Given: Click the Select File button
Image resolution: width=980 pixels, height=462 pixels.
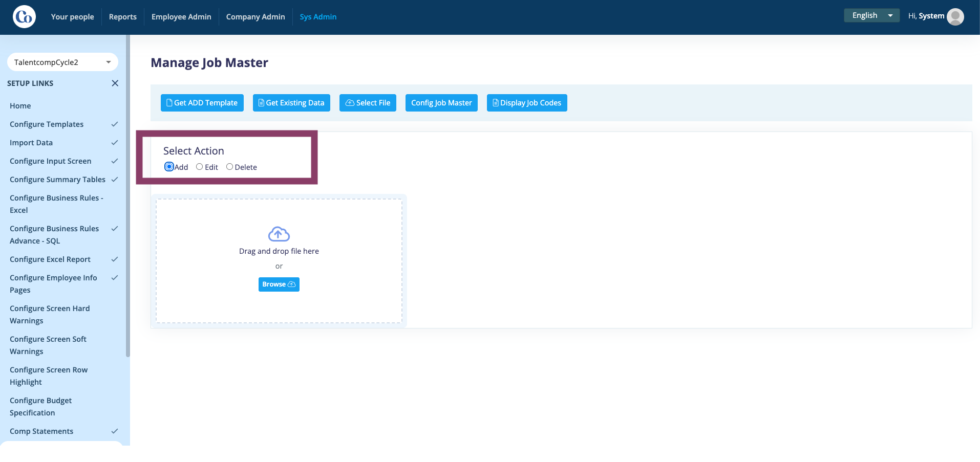Looking at the screenshot, I should (x=368, y=103).
